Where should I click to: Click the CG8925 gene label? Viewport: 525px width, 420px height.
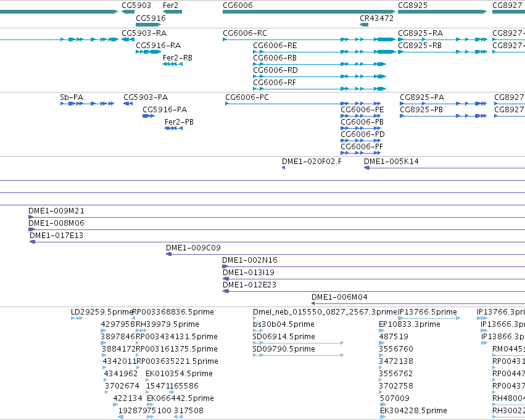pyautogui.click(x=413, y=6)
